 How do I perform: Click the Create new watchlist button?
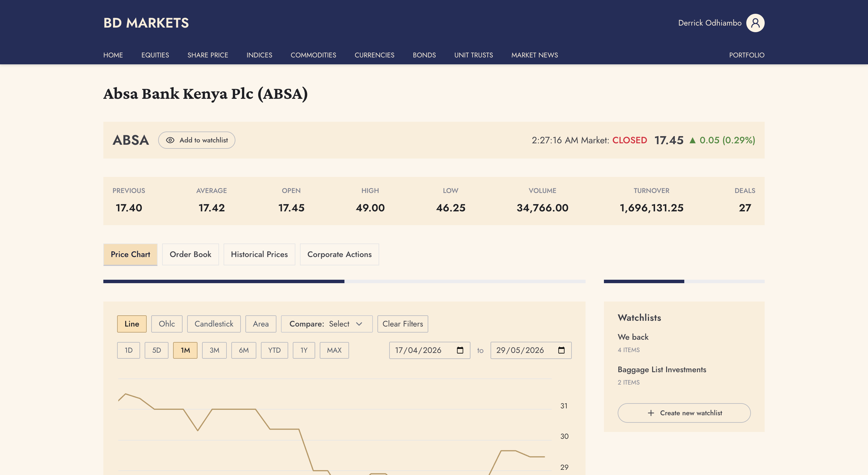[x=684, y=413]
